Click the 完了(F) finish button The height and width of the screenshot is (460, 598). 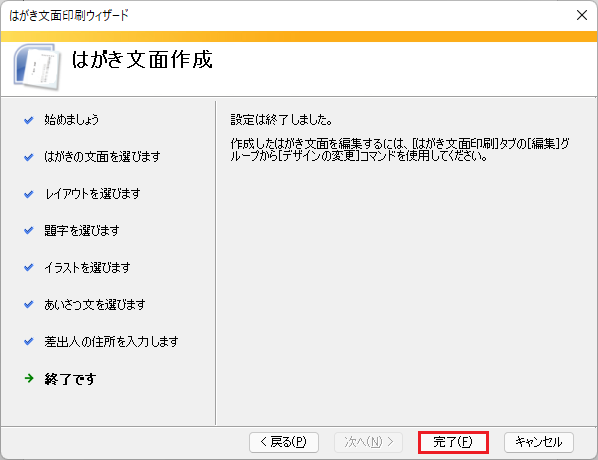(453, 442)
